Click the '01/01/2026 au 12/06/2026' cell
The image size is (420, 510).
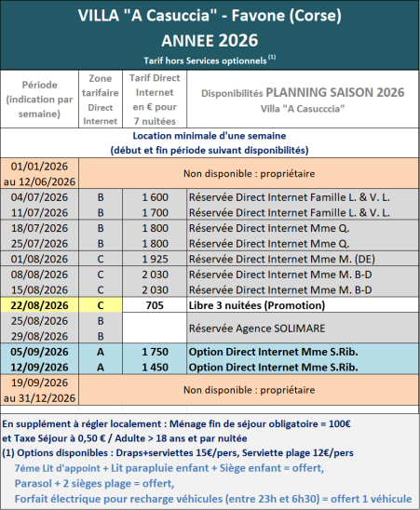tap(39, 174)
